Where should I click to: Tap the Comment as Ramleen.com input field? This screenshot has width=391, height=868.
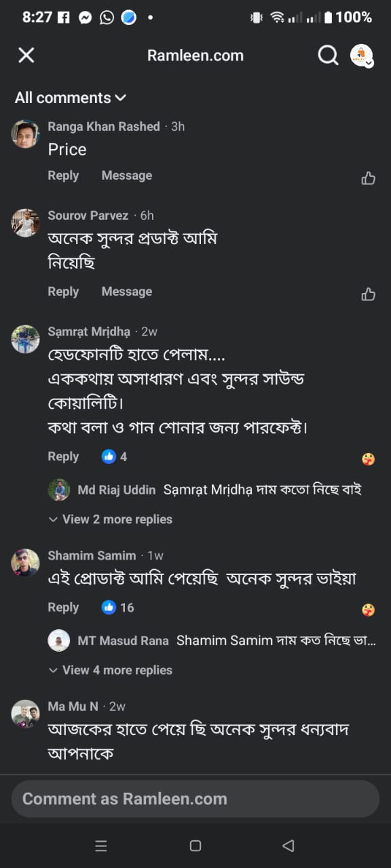coord(195,798)
